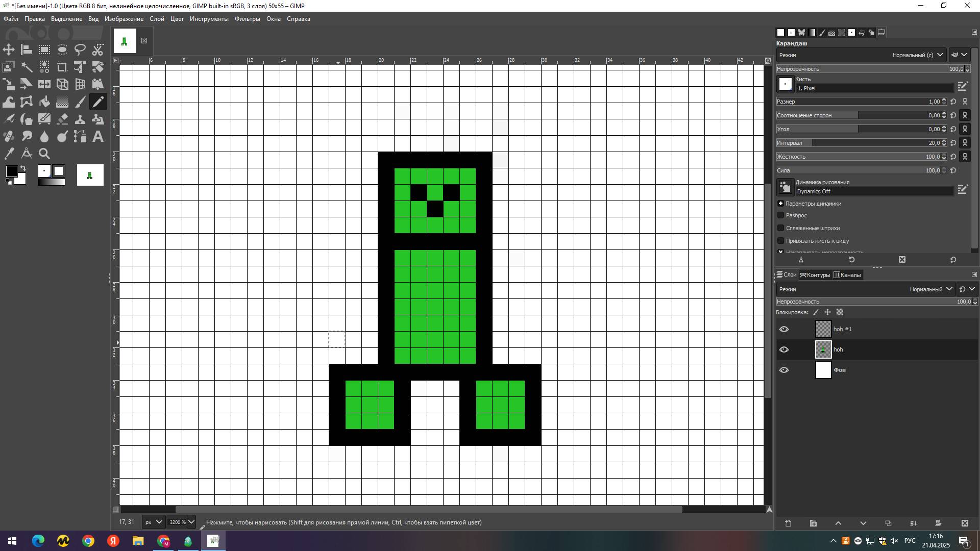Select the Paintbrush tool

point(80,102)
